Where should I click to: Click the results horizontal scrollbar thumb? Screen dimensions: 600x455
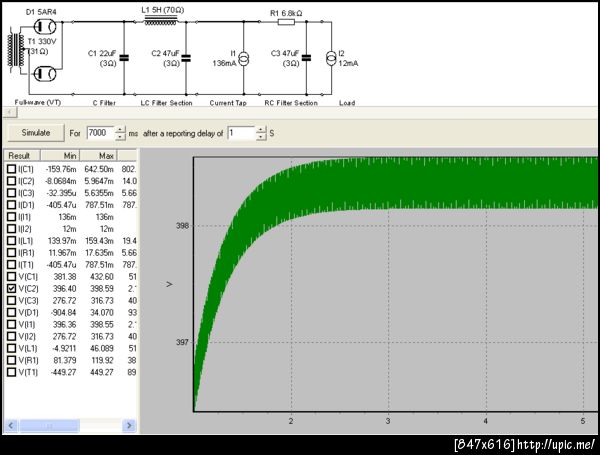pos(49,426)
